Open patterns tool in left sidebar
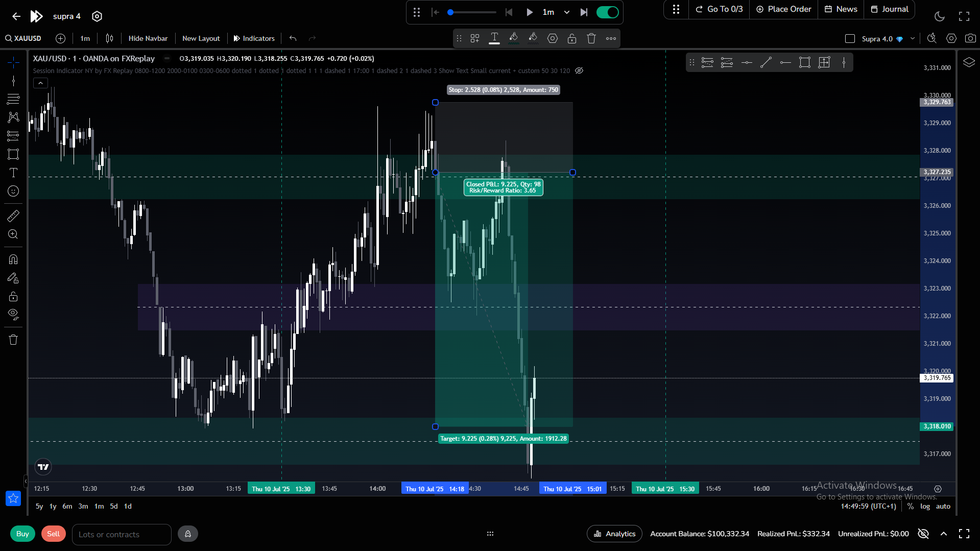This screenshot has width=980, height=551. click(x=13, y=117)
